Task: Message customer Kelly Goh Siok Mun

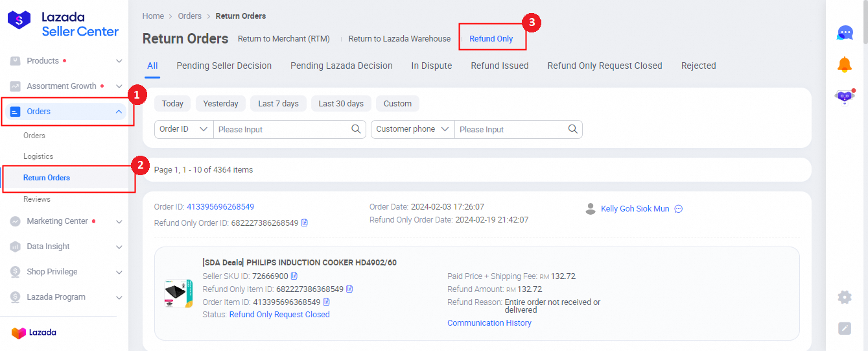Action: coord(679,209)
